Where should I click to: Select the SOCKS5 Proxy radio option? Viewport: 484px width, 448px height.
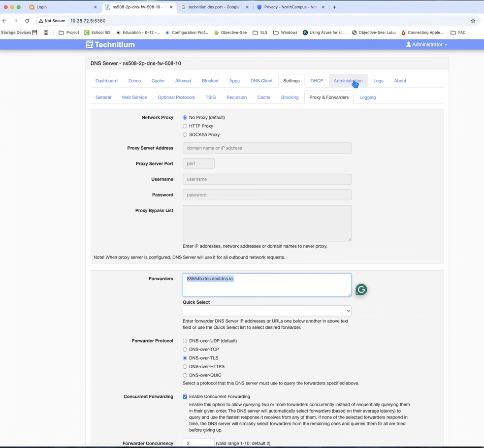tap(185, 135)
